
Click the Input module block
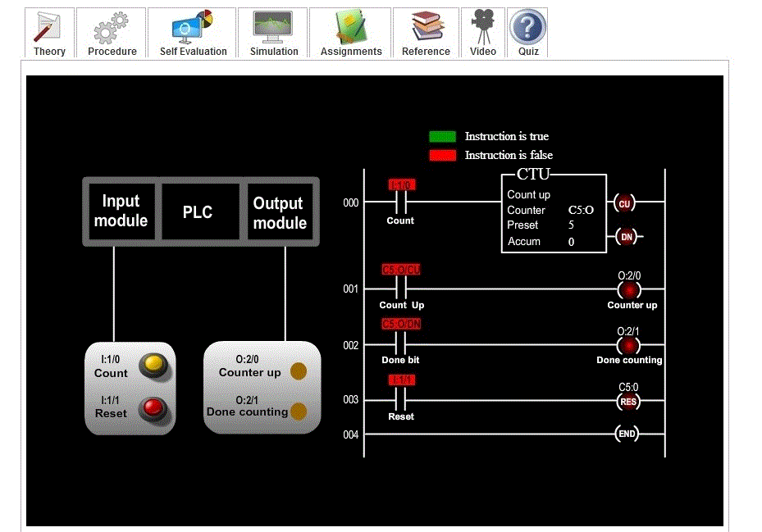(121, 211)
